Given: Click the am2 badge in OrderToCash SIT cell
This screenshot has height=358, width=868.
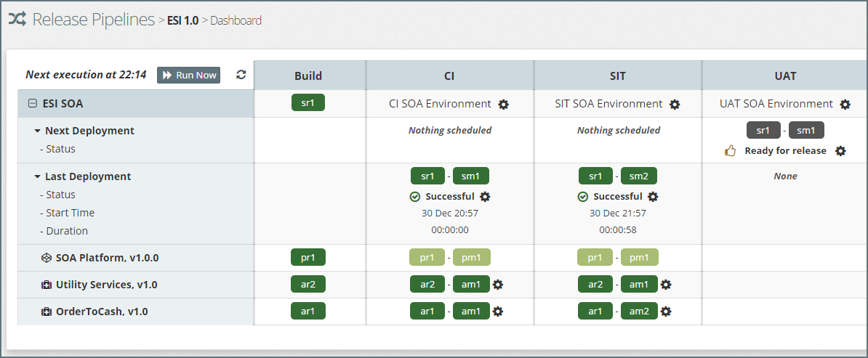Looking at the screenshot, I should click(x=639, y=312).
